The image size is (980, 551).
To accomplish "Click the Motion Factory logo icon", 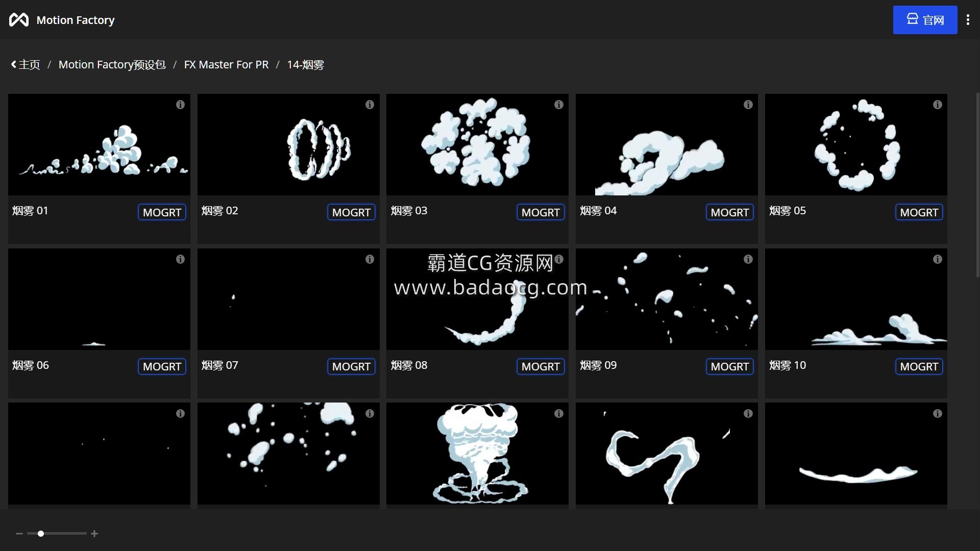I will point(19,20).
